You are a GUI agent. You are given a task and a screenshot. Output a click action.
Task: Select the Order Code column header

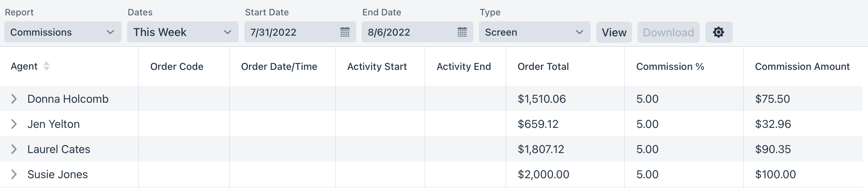tap(177, 66)
